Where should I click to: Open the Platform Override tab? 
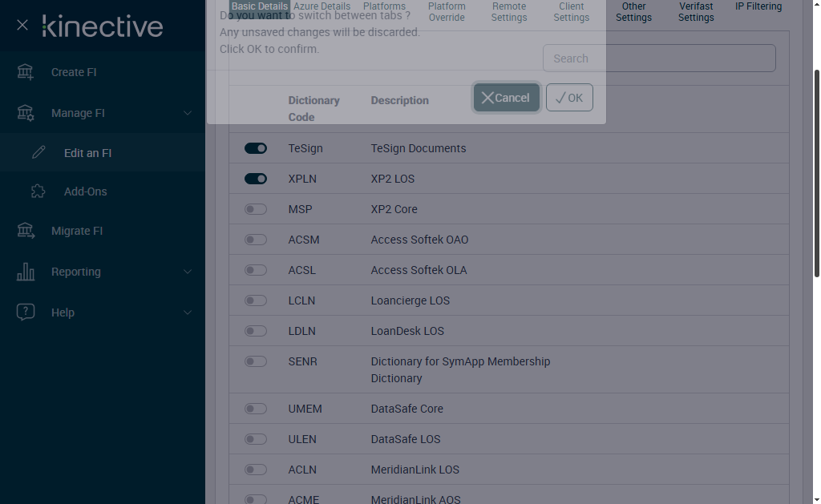(x=447, y=11)
